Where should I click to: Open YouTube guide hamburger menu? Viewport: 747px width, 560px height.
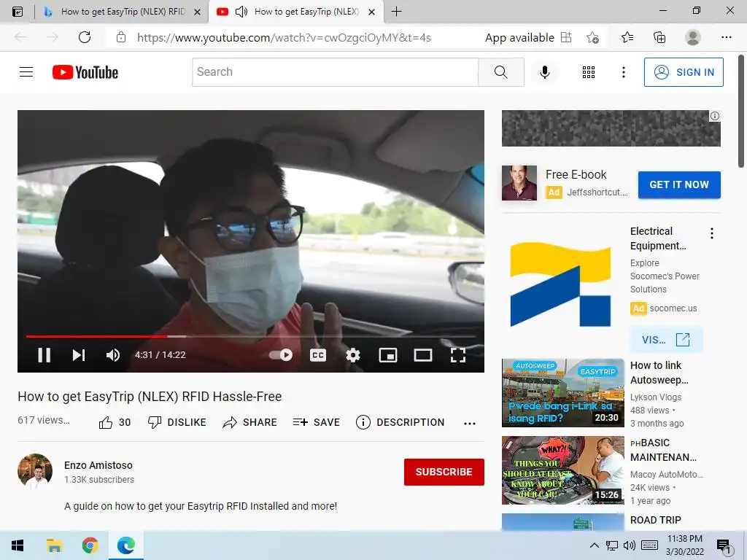click(x=26, y=72)
